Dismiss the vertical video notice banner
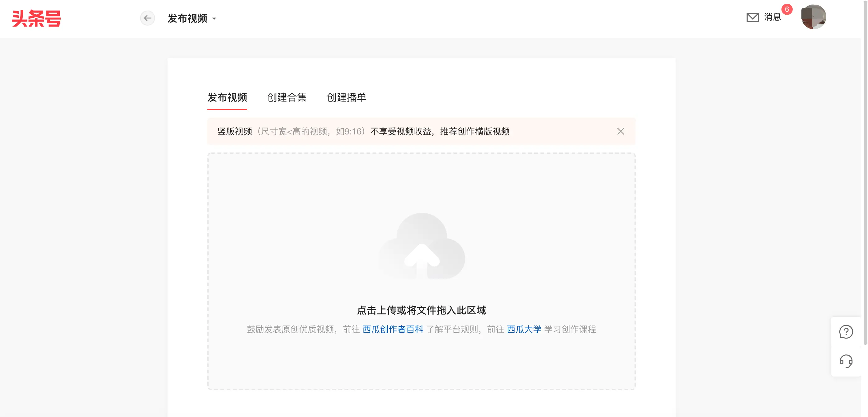Screen dimensions: 868x417 tap(621, 131)
